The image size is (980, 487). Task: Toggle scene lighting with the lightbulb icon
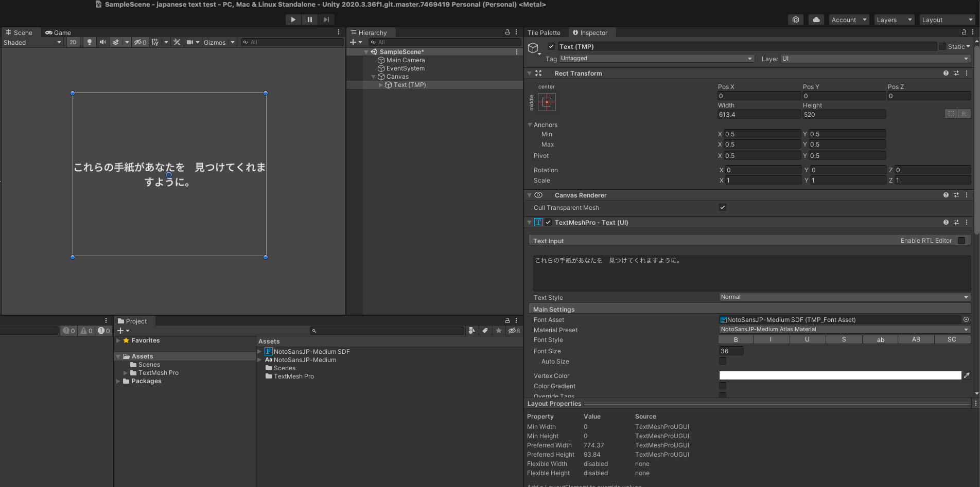(x=90, y=42)
